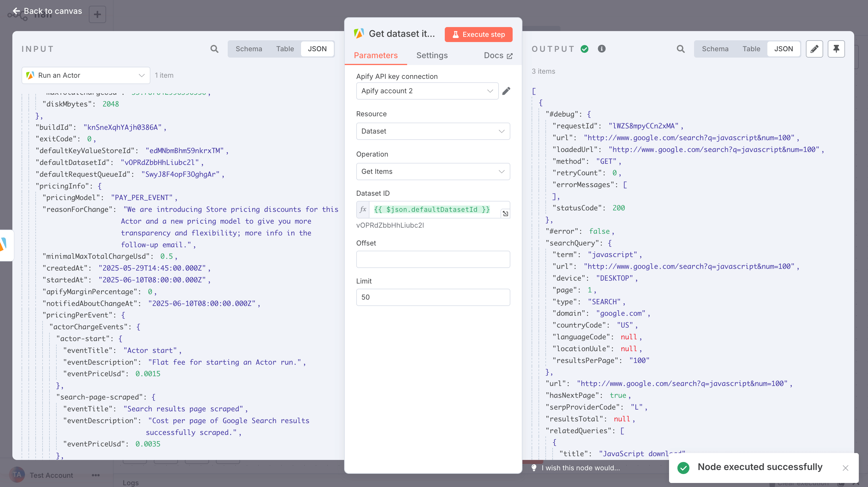Switch to the Settings tab

click(432, 55)
